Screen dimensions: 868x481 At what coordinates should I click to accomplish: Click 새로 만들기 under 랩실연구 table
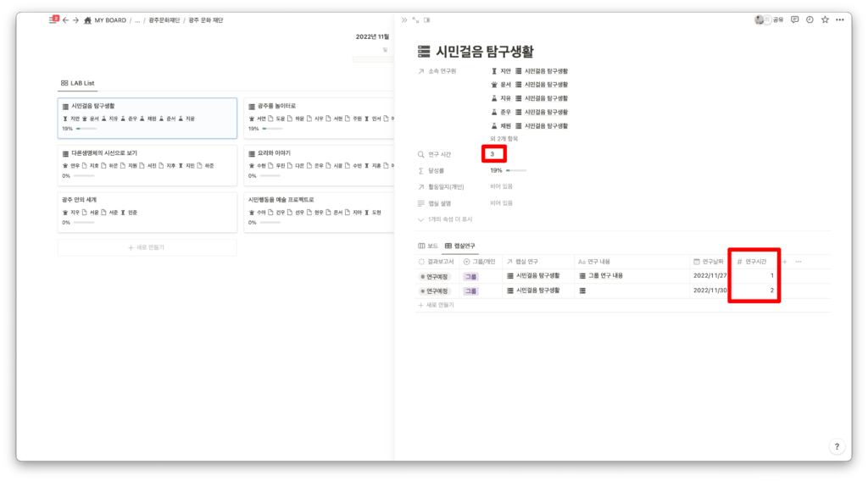pyautogui.click(x=437, y=305)
